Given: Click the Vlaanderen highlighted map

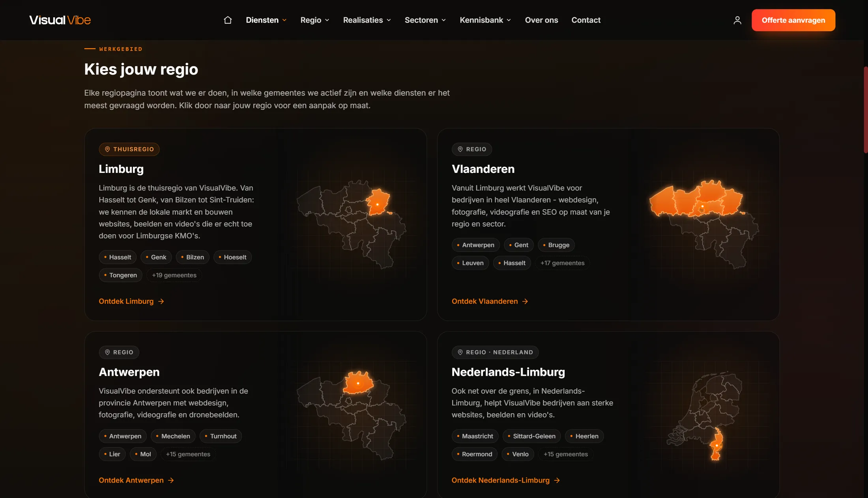Looking at the screenshot, I should [x=704, y=224].
